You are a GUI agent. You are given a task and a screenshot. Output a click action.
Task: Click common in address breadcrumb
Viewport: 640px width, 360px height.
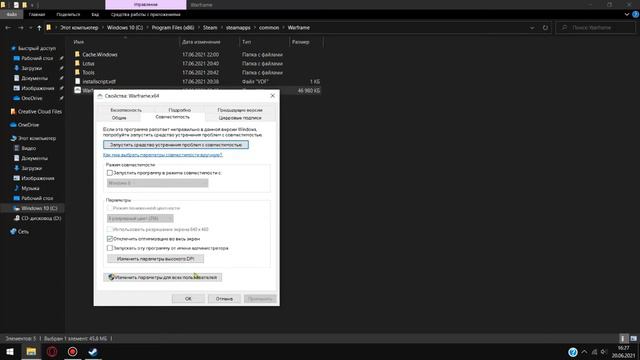tap(269, 28)
